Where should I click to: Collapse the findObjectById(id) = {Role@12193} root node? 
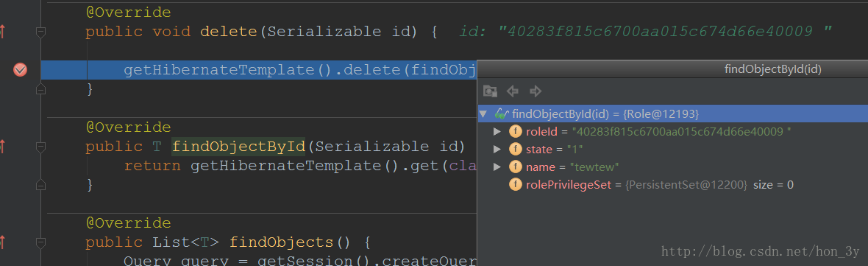pyautogui.click(x=483, y=113)
